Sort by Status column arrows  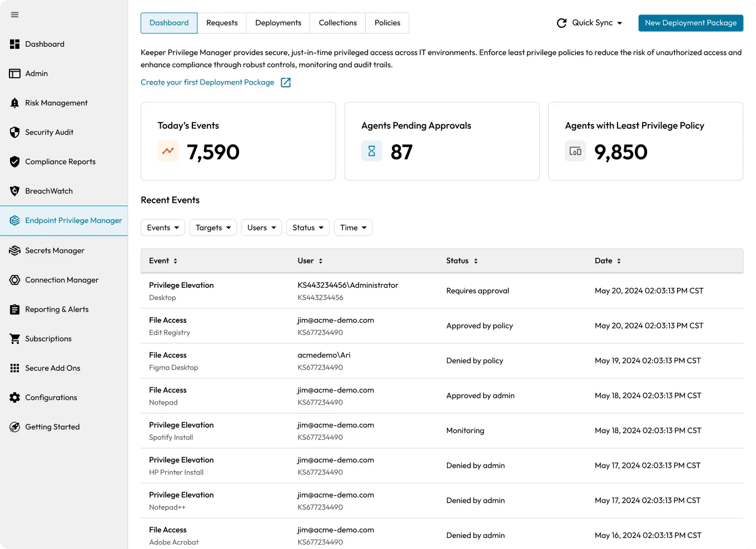point(476,261)
